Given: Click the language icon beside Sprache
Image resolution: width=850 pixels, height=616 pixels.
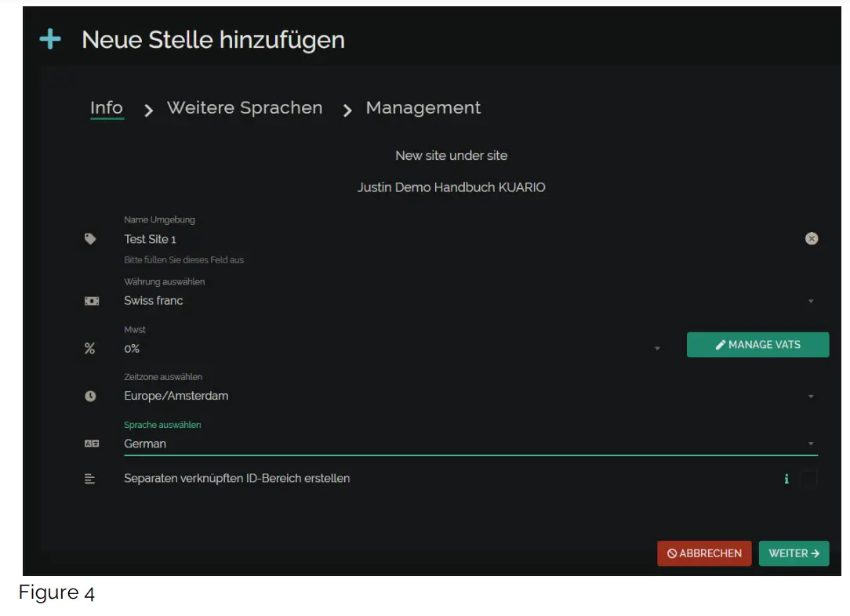Looking at the screenshot, I should pyautogui.click(x=91, y=444).
